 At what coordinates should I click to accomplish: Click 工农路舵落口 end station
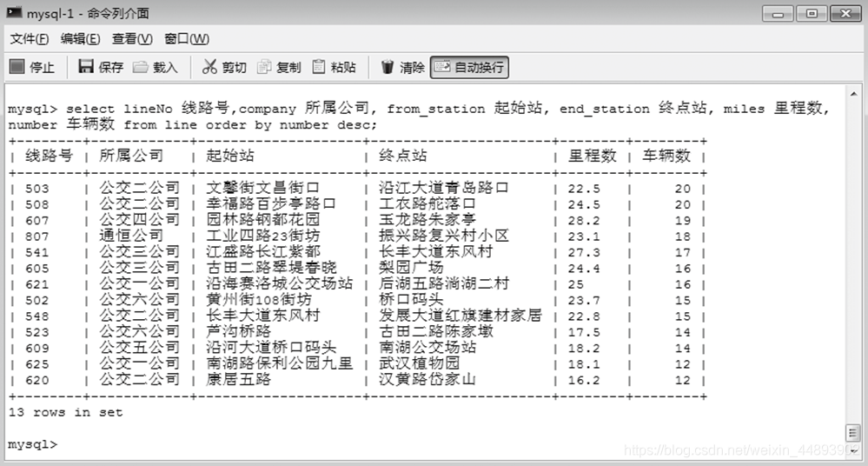[x=427, y=204]
